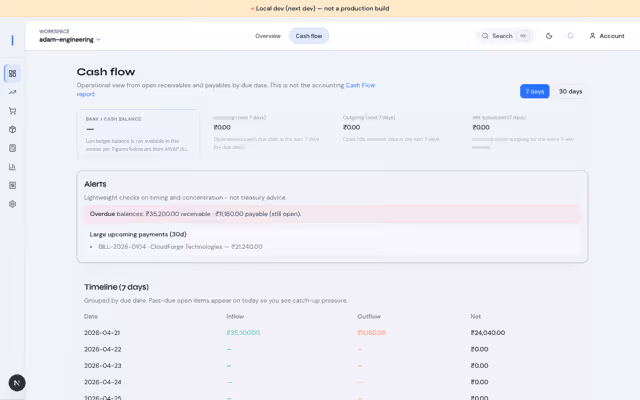Switch range to 30 days

point(570,91)
